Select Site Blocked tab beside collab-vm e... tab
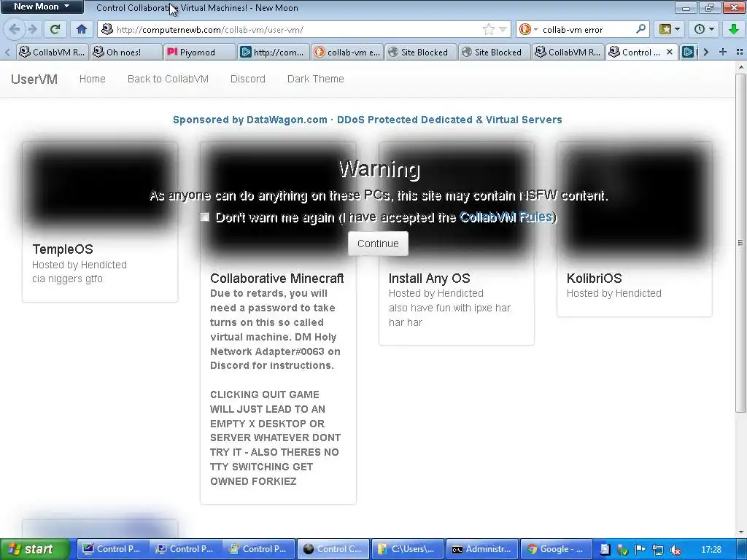Screen dimensions: 747x560 click(420, 52)
